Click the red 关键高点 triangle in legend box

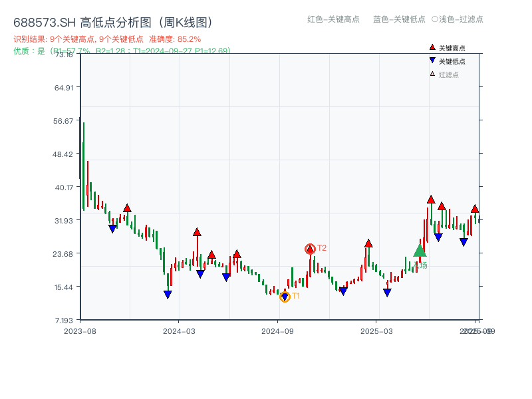click(432, 47)
